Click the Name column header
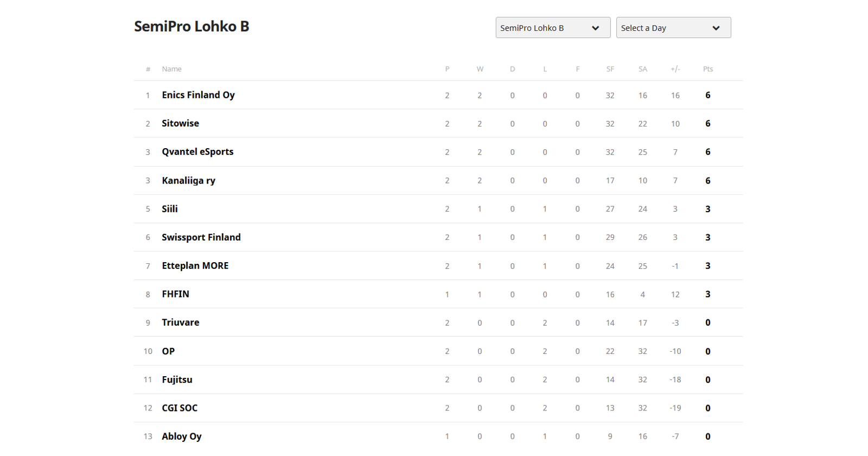The height and width of the screenshot is (456, 868). pyautogui.click(x=171, y=69)
